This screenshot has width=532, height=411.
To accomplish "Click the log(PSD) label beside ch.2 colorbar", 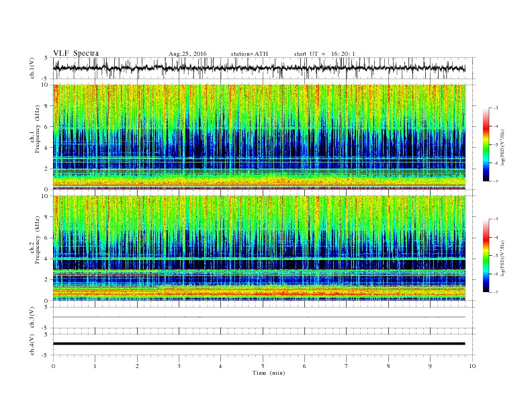I will 503,259.
